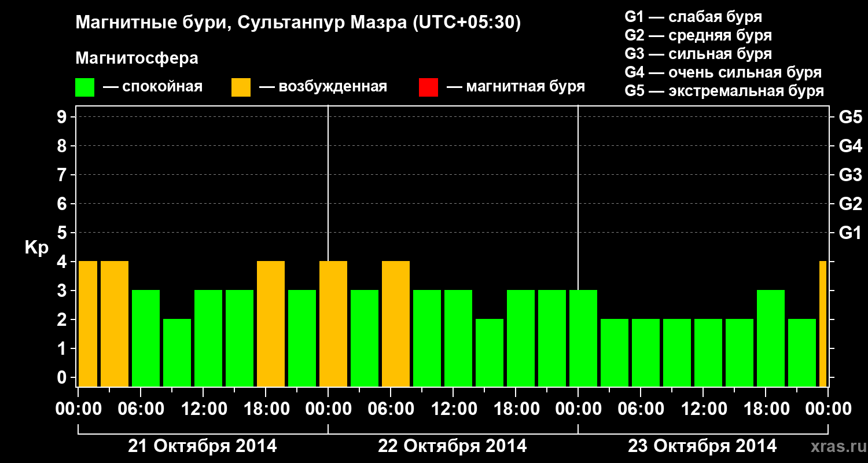This screenshot has width=868, height=463.
Task: Click the G3 — сильная буря legend text
Action: pos(698,54)
